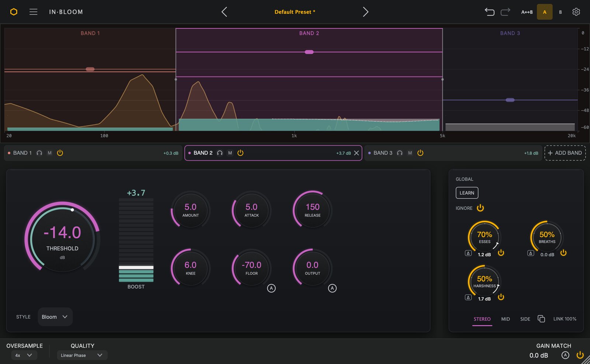This screenshot has height=364, width=590.
Task: Mute Band 1
Action: tap(50, 153)
